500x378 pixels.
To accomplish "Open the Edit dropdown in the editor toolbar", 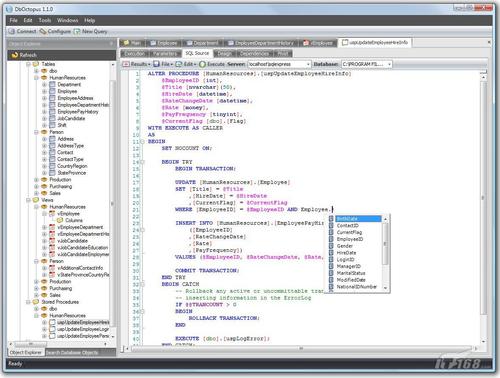I will [186, 64].
